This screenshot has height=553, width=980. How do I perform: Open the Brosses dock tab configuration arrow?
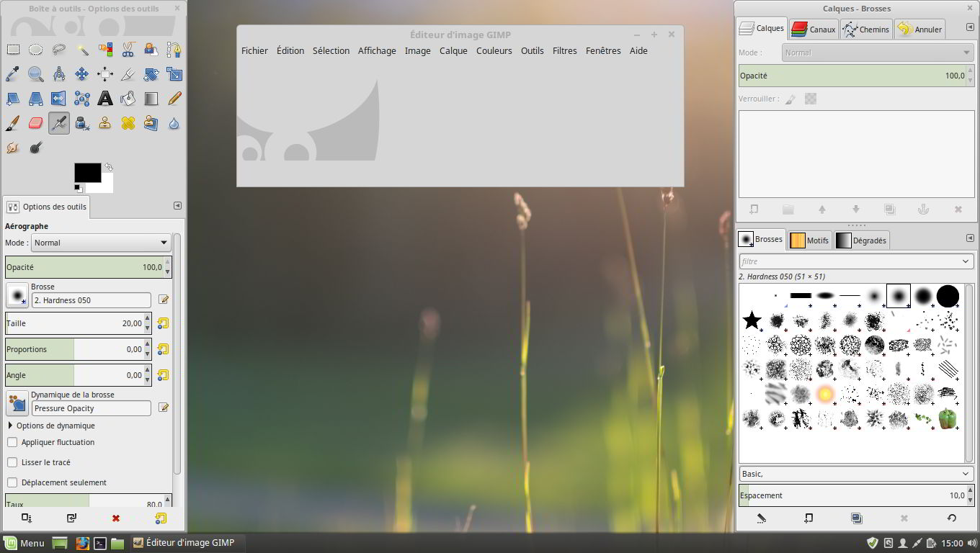(970, 238)
